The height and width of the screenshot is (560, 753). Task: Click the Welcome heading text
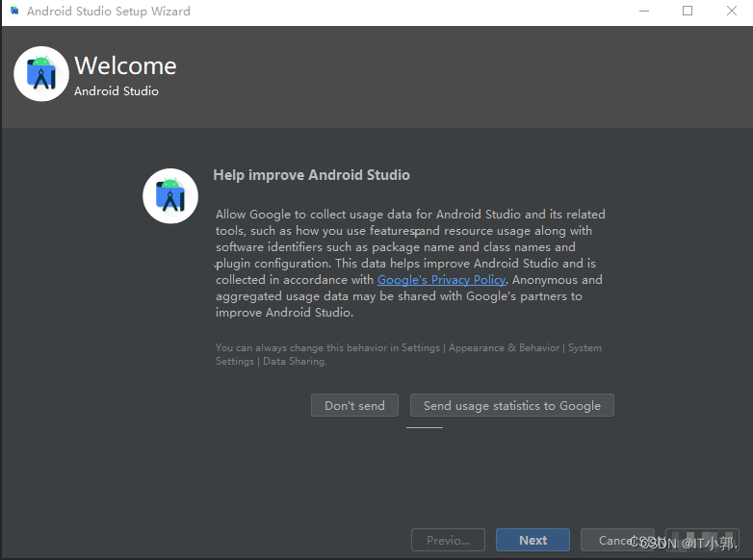(x=125, y=65)
